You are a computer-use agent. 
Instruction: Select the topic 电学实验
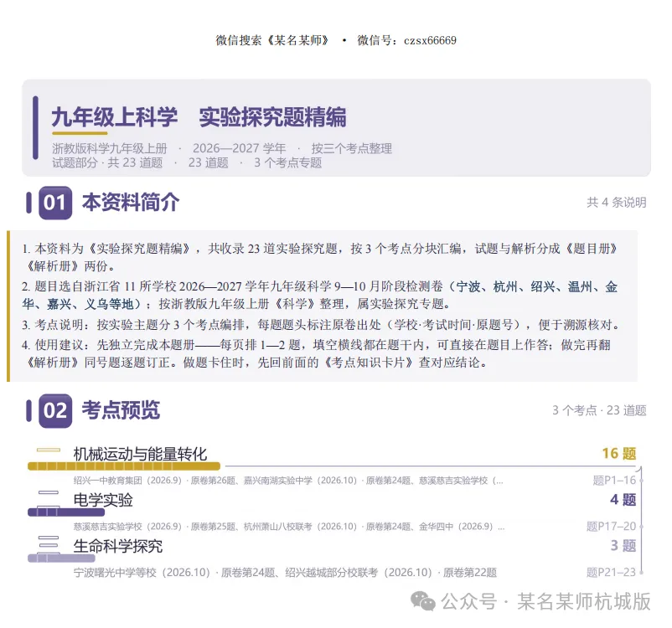coord(103,500)
